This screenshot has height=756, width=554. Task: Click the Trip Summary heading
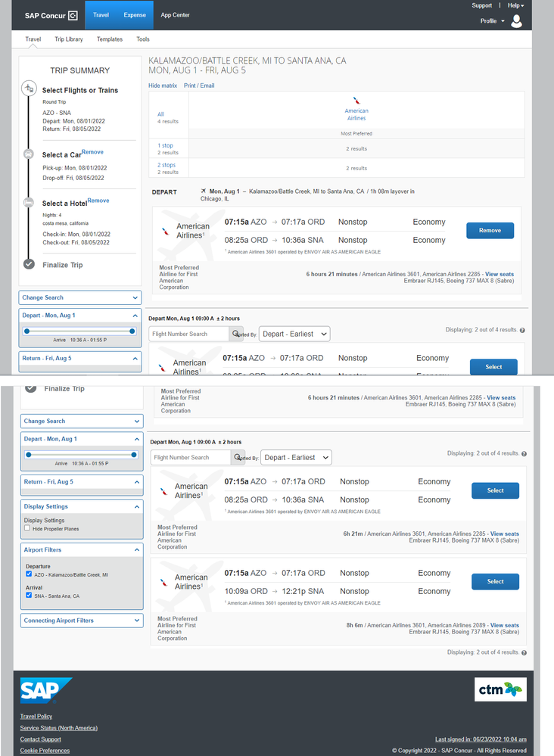click(x=80, y=70)
